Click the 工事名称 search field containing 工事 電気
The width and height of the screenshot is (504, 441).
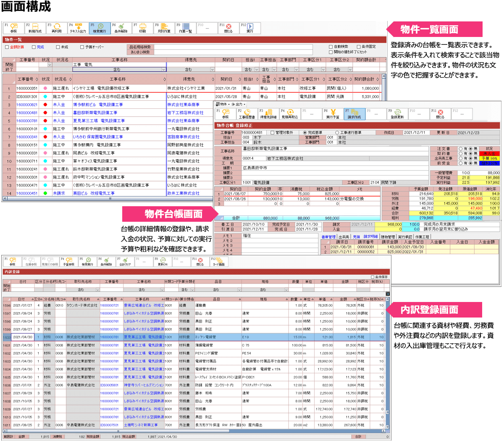[x=119, y=65]
